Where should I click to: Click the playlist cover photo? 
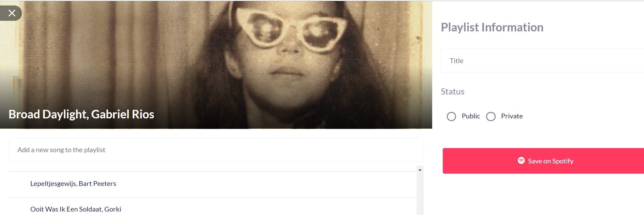click(x=216, y=65)
